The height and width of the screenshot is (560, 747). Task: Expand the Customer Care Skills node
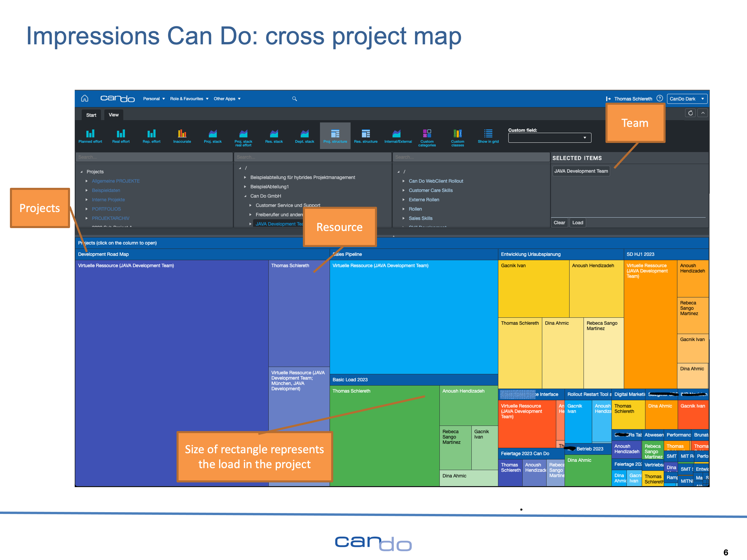[404, 190]
